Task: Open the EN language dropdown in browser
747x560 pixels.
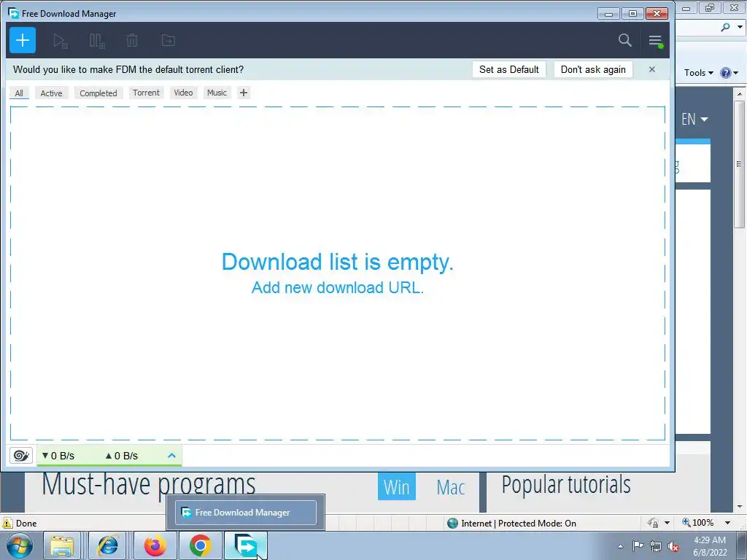Action: coord(694,119)
